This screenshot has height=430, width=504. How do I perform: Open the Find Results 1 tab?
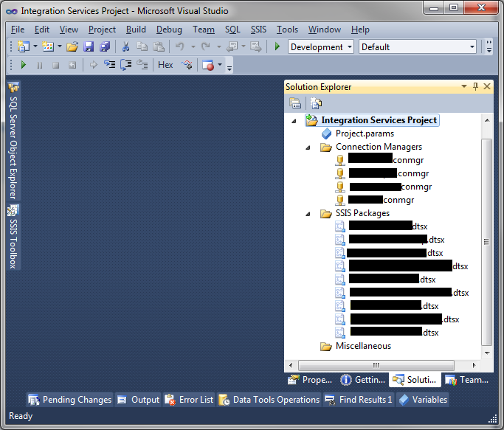(x=359, y=400)
